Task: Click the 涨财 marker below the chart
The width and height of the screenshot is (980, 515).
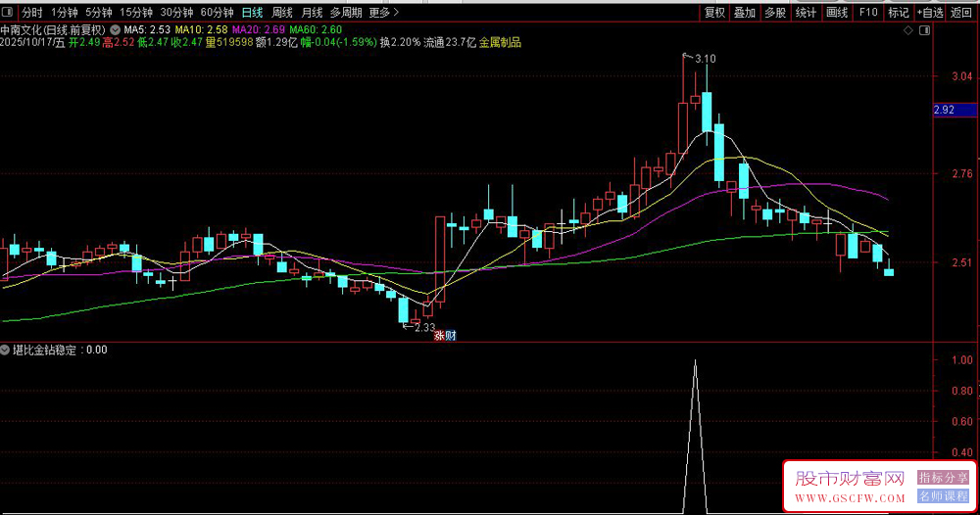Action: [x=446, y=336]
